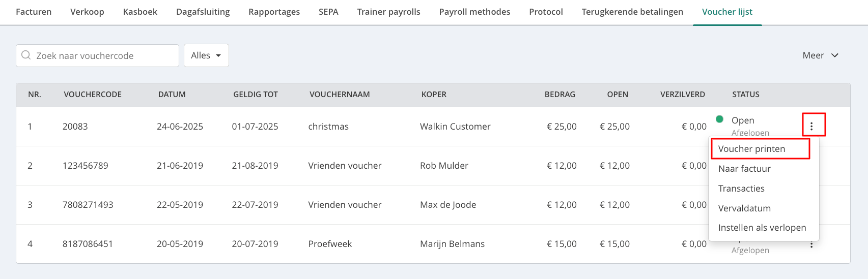Viewport: 868px width, 279px height.
Task: Focus the Zoek naar vouchercode field
Action: 97,55
